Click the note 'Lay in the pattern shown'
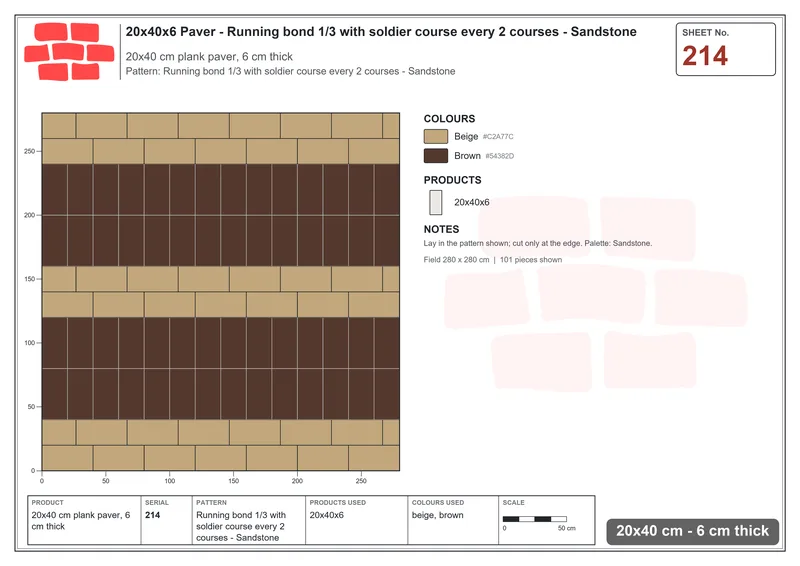 538,243
